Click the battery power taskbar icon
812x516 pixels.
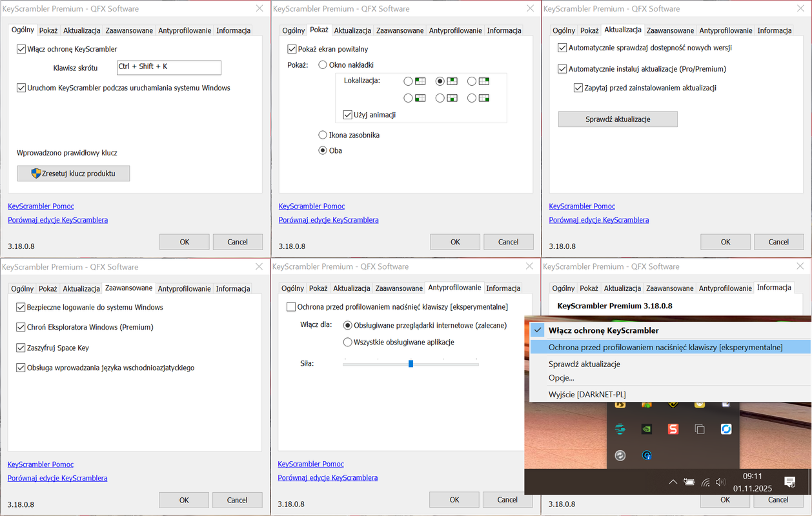click(689, 482)
